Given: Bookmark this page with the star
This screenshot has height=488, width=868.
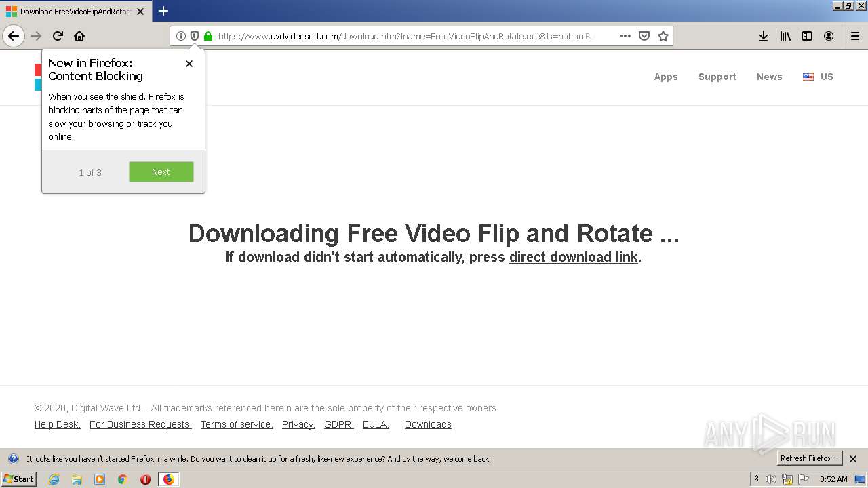Looking at the screenshot, I should (663, 36).
